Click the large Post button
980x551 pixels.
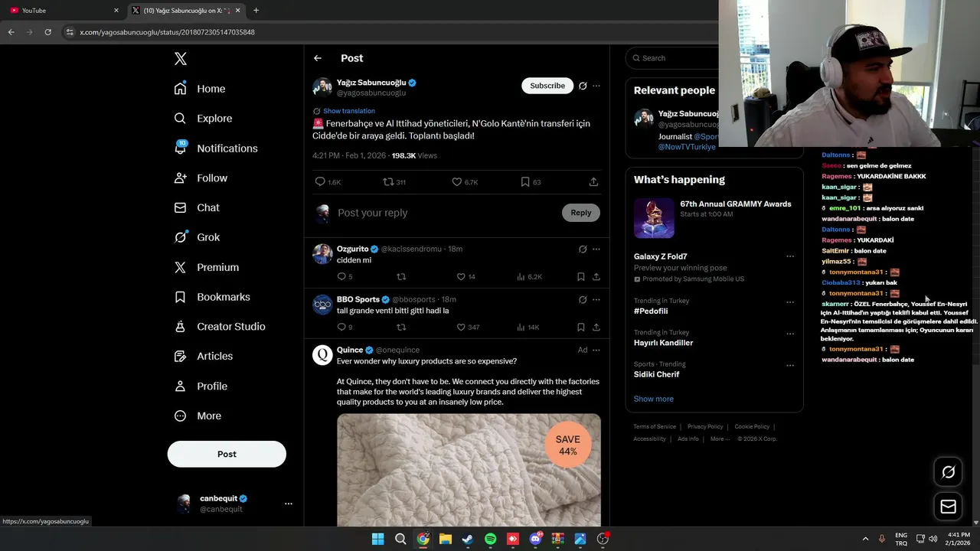[x=227, y=454]
